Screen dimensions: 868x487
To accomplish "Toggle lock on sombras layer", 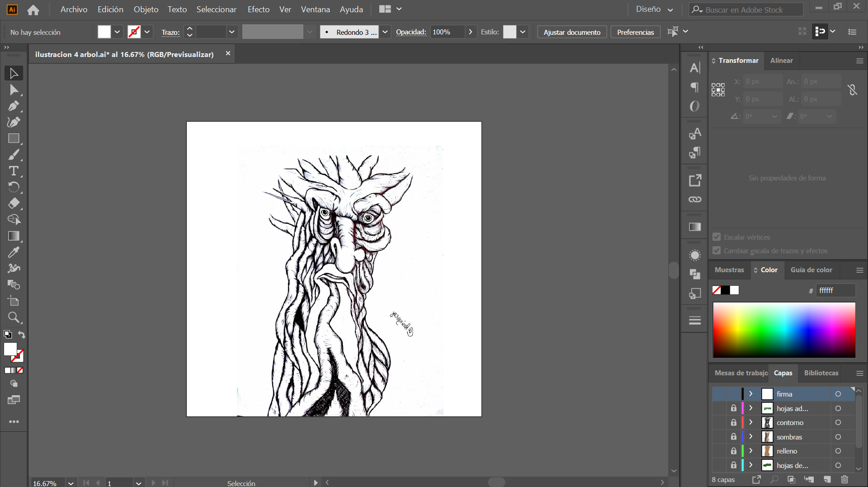I will pyautogui.click(x=733, y=437).
